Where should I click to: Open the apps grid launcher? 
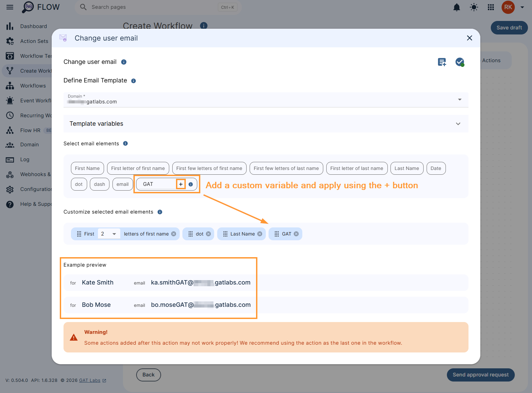[x=491, y=7]
